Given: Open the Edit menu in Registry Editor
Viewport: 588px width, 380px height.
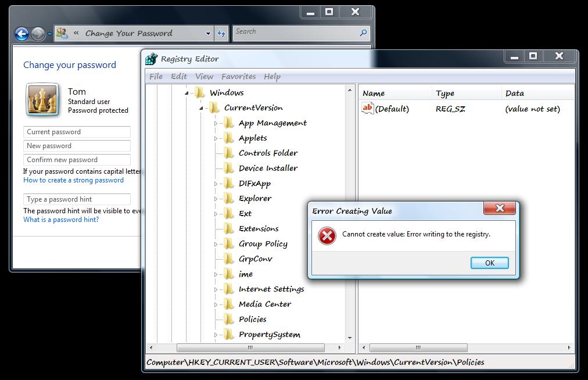Looking at the screenshot, I should (179, 77).
